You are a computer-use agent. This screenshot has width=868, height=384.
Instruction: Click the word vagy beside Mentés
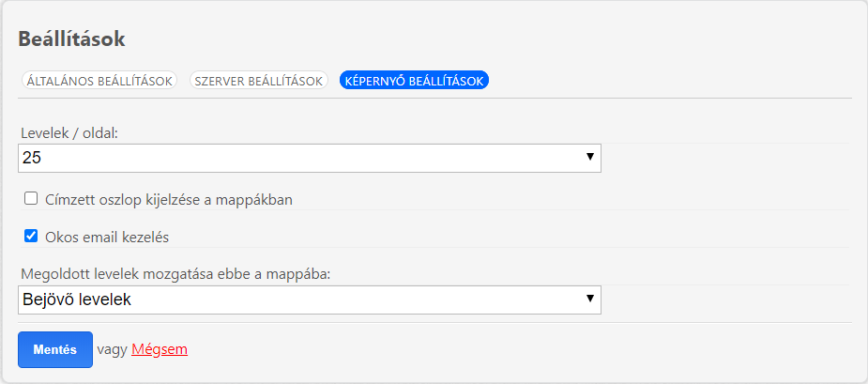point(113,350)
